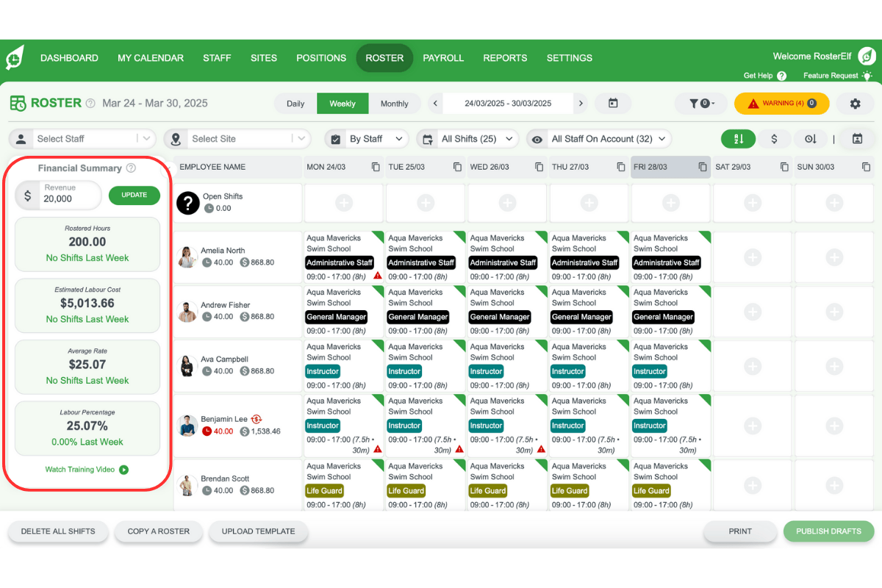Switch to Monthly roster view
Viewport: 882px width, 588px height.
point(394,104)
